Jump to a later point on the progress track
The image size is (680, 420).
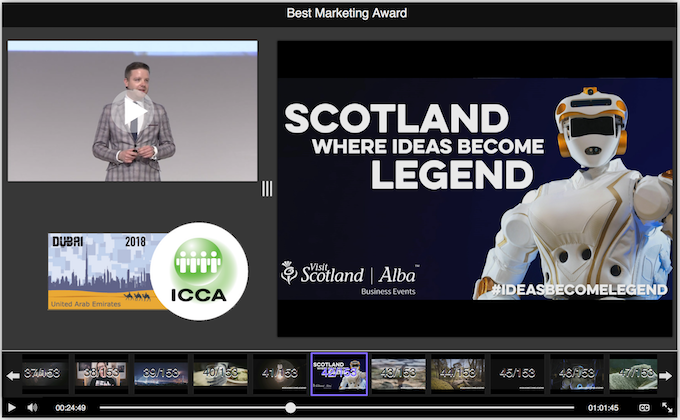pos(434,407)
